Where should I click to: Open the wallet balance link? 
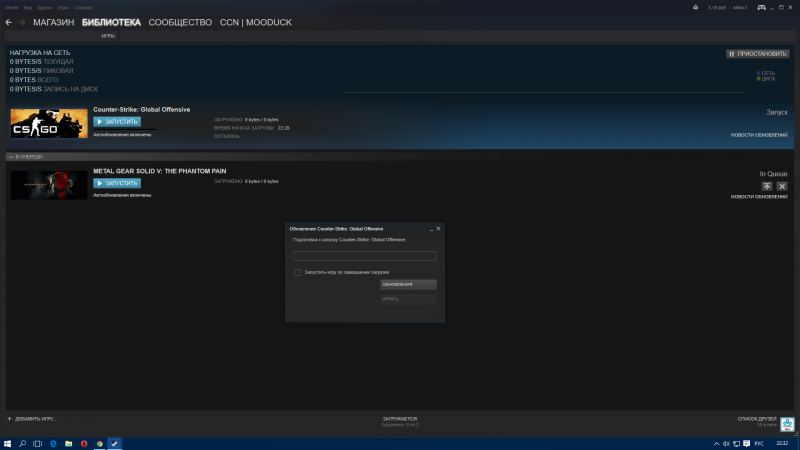pos(717,8)
